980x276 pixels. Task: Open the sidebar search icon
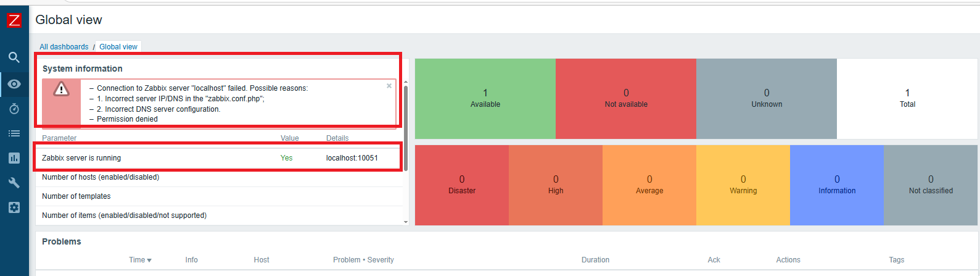click(x=14, y=57)
